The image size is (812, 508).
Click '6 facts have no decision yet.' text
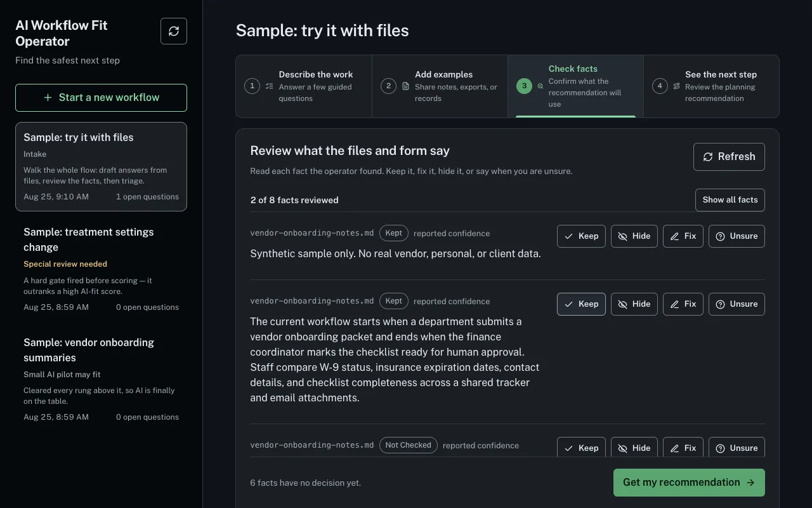tap(306, 483)
